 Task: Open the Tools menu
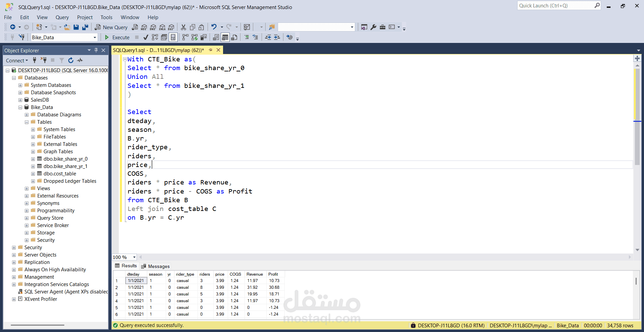(106, 17)
